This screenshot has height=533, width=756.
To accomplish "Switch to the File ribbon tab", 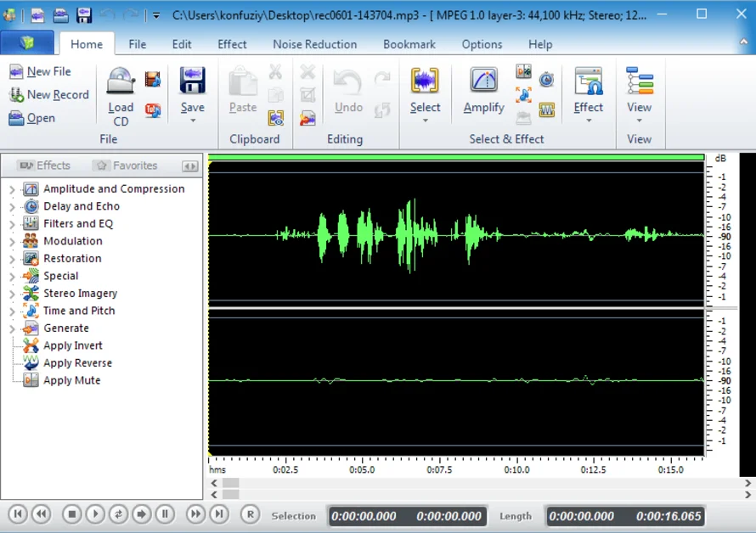I will pos(138,44).
